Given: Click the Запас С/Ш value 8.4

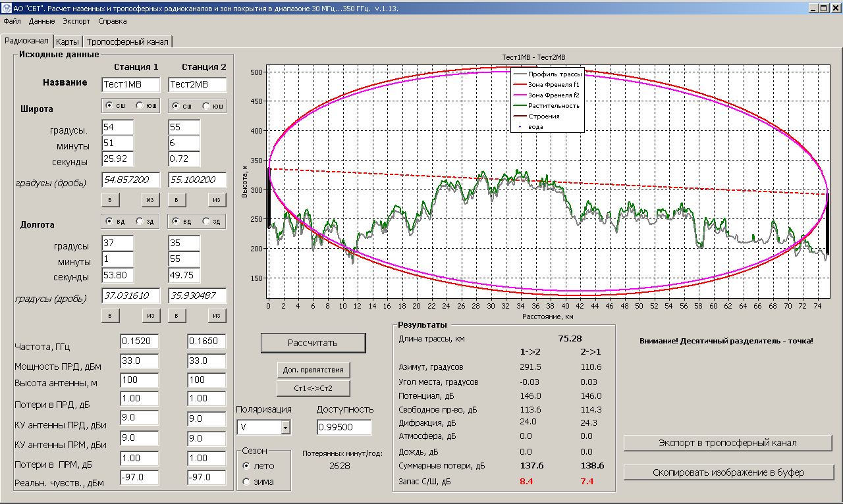Looking at the screenshot, I should coord(527,482).
